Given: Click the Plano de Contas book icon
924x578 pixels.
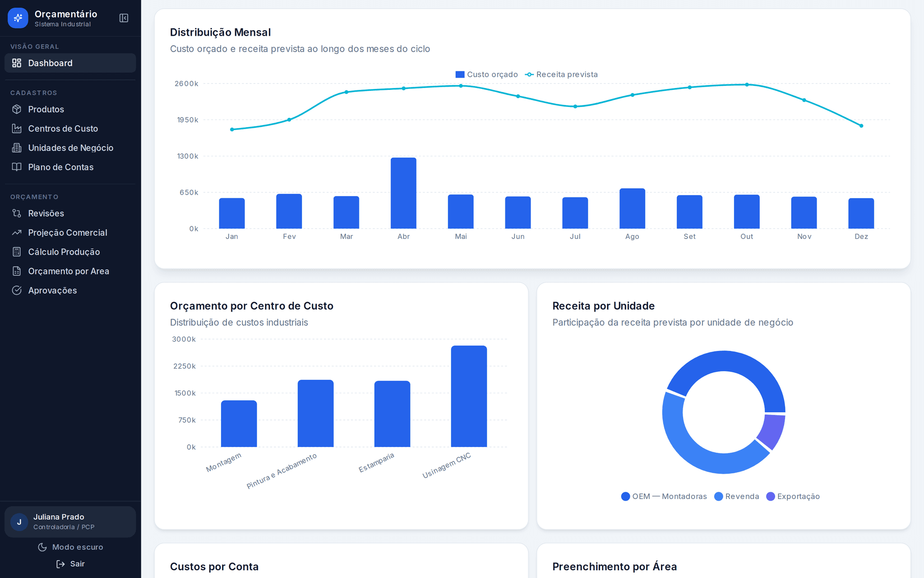Looking at the screenshot, I should coord(17,167).
